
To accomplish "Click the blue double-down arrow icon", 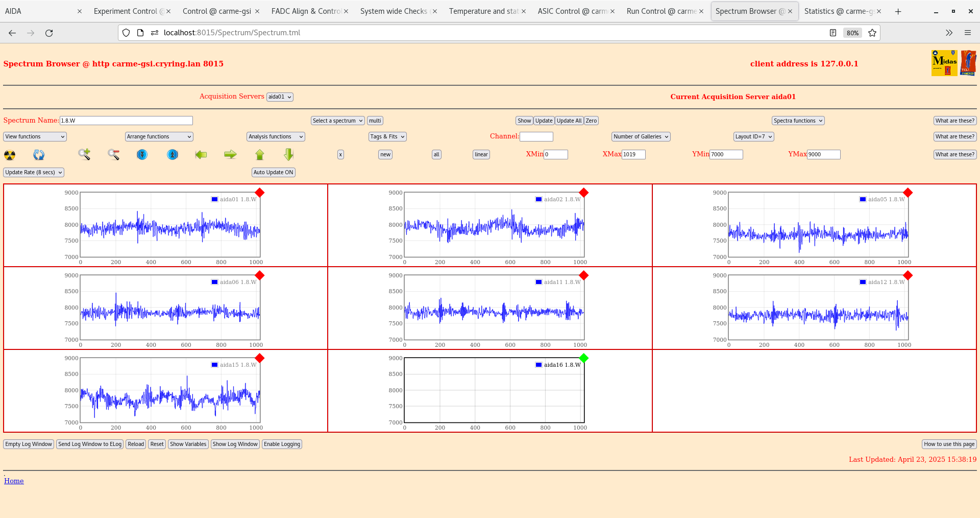I will tap(142, 155).
